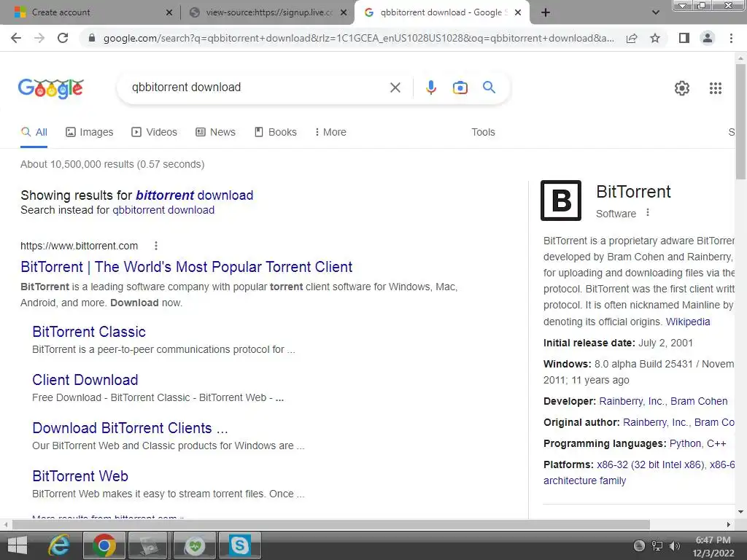
Task: Open the Google apps grid
Action: (716, 88)
